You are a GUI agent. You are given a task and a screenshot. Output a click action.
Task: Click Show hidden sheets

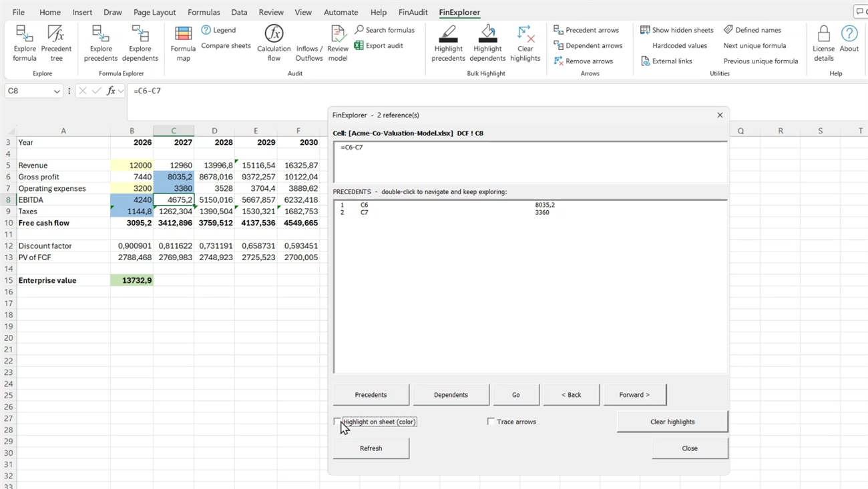coord(676,30)
